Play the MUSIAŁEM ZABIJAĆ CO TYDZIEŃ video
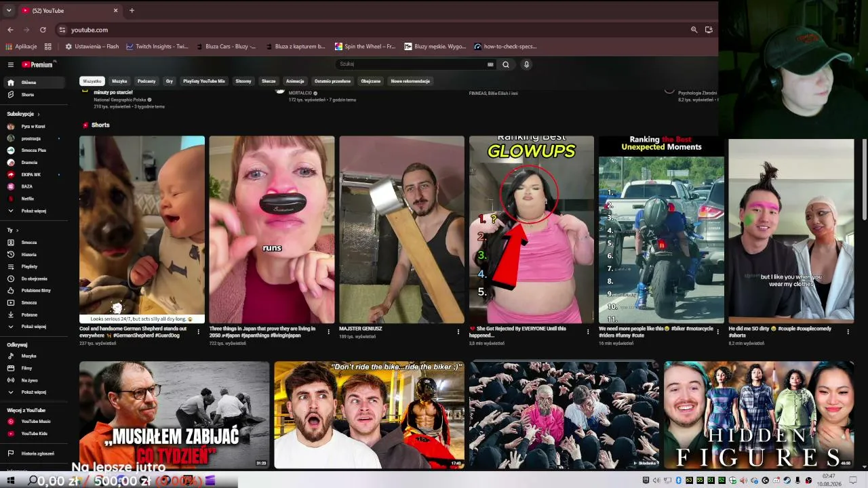This screenshot has width=868, height=488. pos(174,415)
